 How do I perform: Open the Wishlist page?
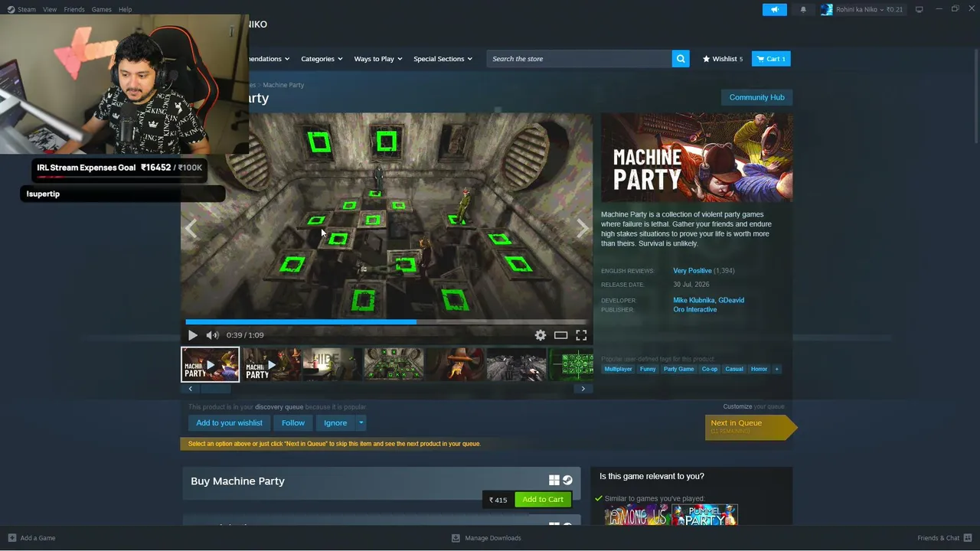coord(723,59)
